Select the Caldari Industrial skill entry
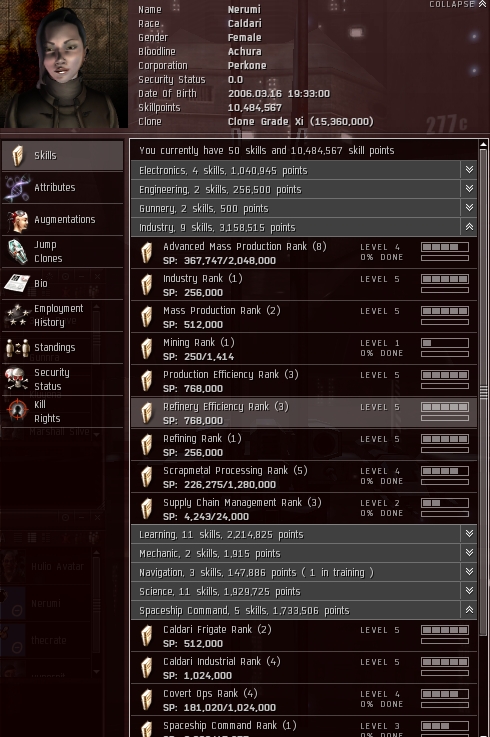The width and height of the screenshot is (490, 737). (304, 668)
